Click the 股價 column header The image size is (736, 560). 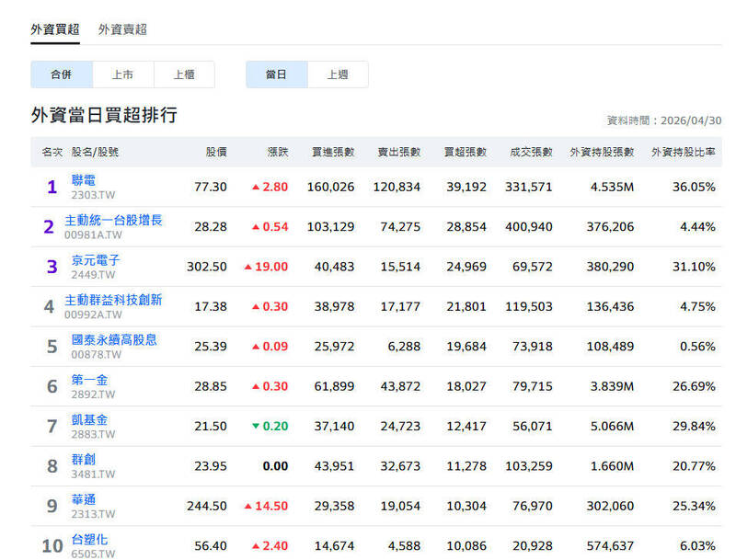click(216, 152)
